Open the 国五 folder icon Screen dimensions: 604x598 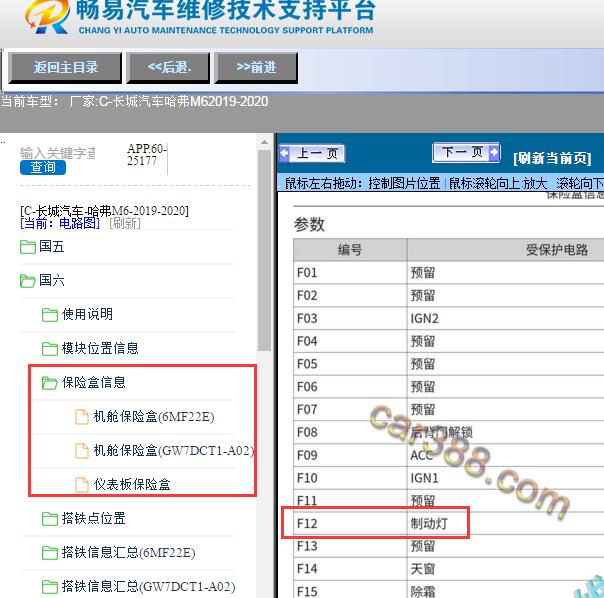pyautogui.click(x=28, y=247)
